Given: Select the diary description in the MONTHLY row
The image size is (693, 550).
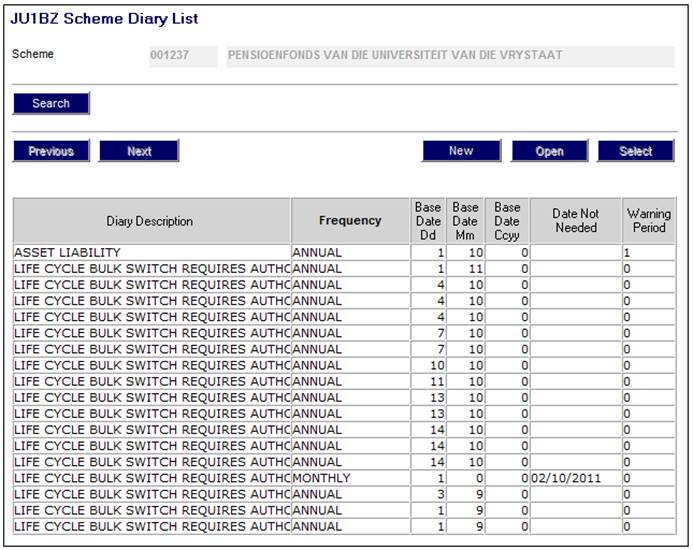Looking at the screenshot, I should 152,478.
